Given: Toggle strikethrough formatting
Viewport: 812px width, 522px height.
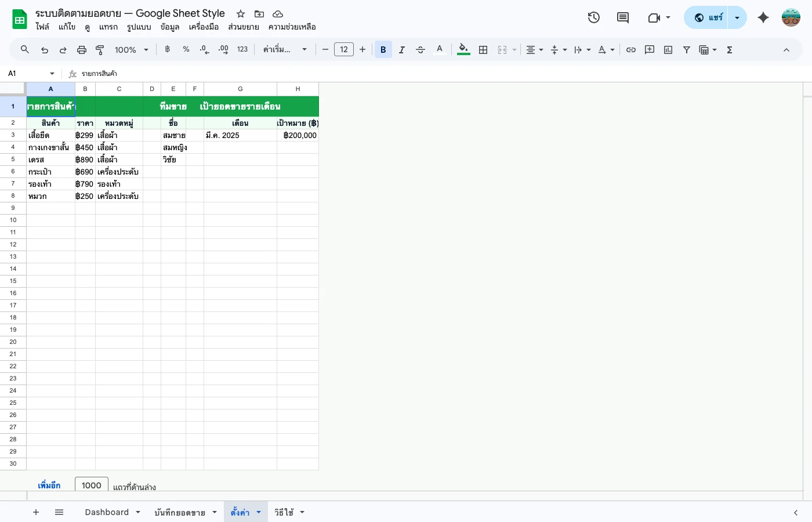Looking at the screenshot, I should point(420,49).
